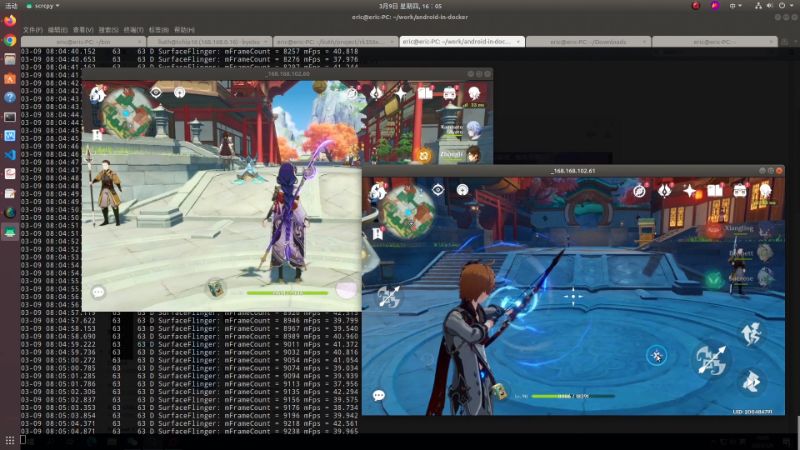Tap gadget icon beside HP bar in right window
The height and width of the screenshot is (450, 800).
(x=498, y=391)
